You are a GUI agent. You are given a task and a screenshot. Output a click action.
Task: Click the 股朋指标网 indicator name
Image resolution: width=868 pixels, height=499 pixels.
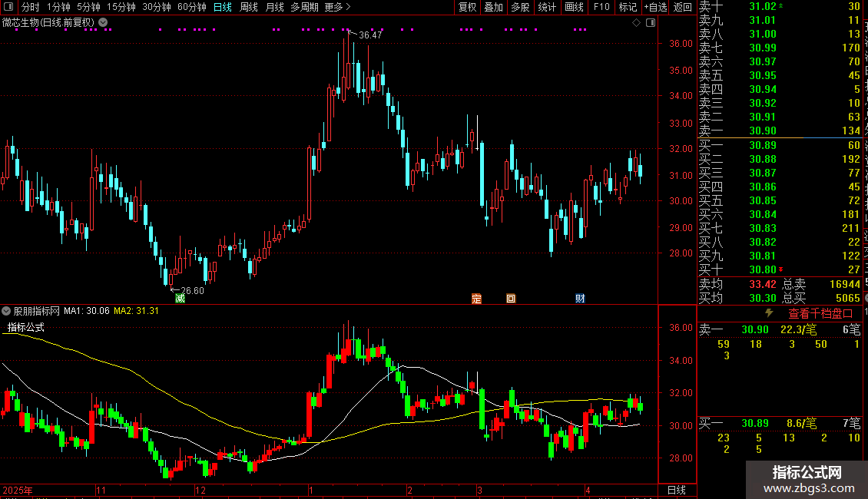pyautogui.click(x=37, y=311)
